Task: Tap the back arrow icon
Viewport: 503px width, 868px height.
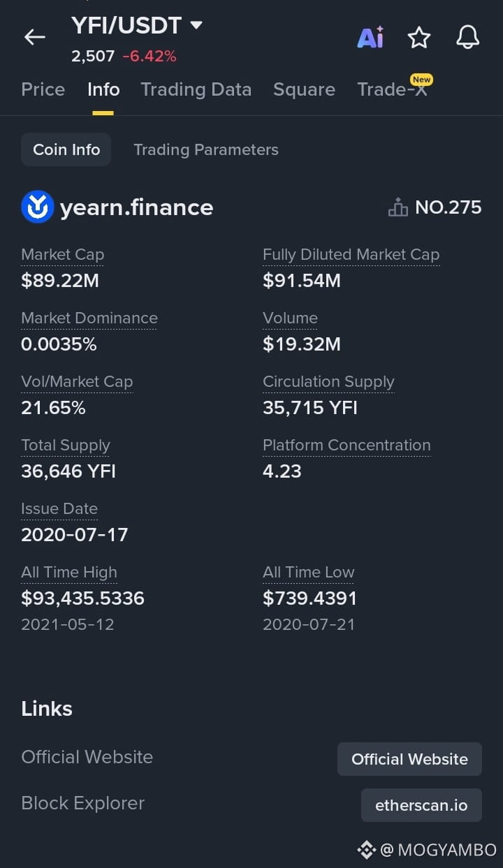Action: 34,37
